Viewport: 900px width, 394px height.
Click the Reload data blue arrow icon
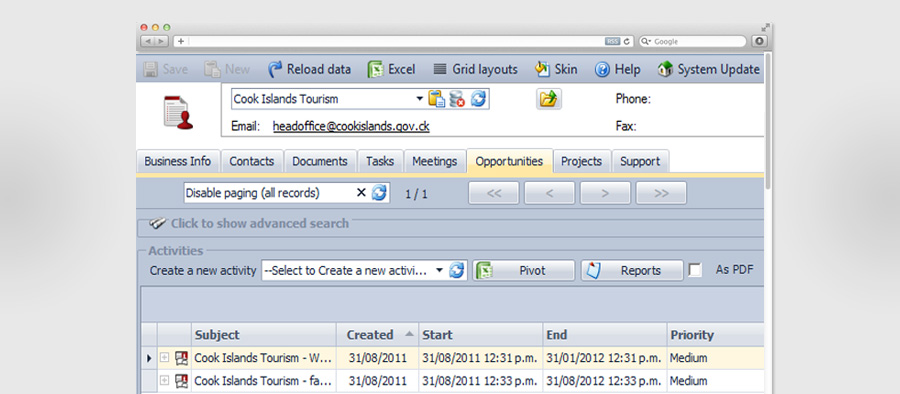[275, 69]
